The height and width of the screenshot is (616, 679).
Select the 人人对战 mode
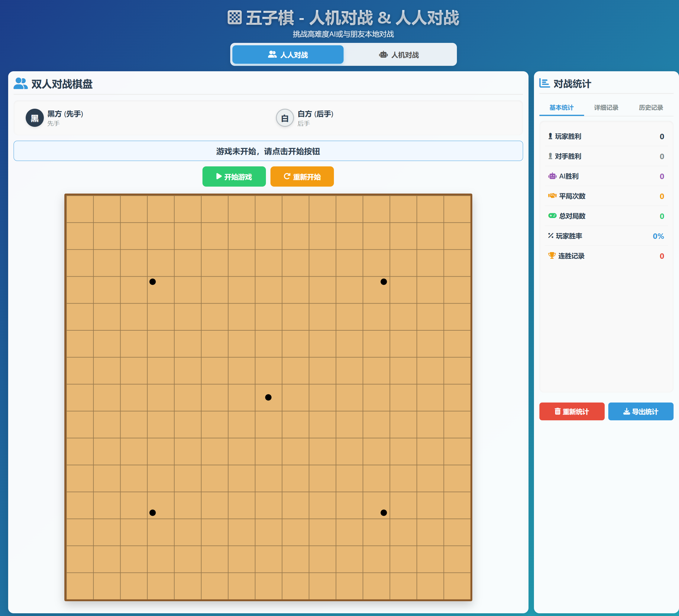(x=287, y=55)
